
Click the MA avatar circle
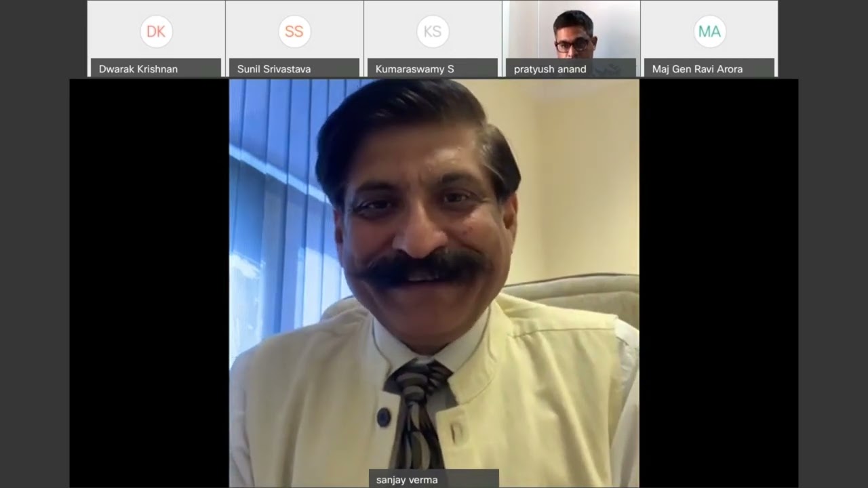coord(709,32)
